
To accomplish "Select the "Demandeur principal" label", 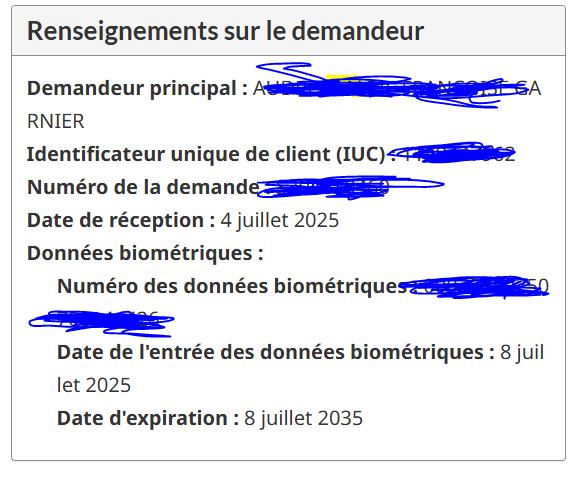I will click(x=137, y=89).
